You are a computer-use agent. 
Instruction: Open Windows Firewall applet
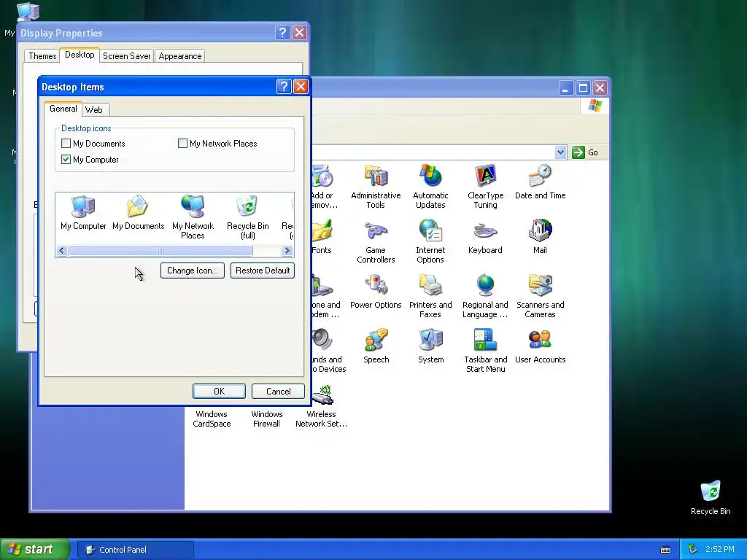pyautogui.click(x=266, y=419)
